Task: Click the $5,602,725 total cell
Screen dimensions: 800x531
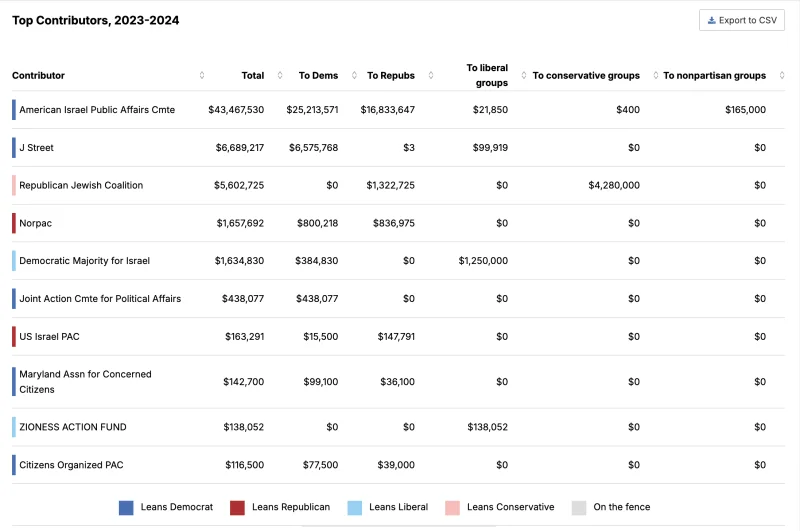Action: point(239,185)
